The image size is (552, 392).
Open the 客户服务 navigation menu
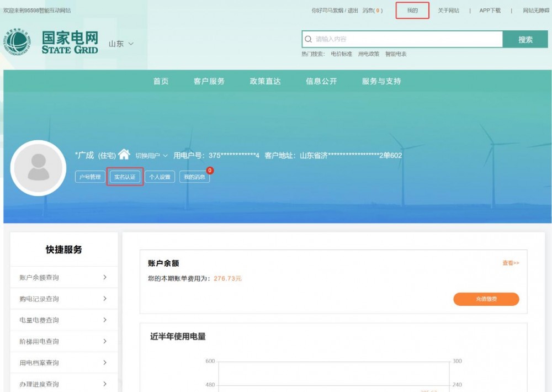pos(209,81)
